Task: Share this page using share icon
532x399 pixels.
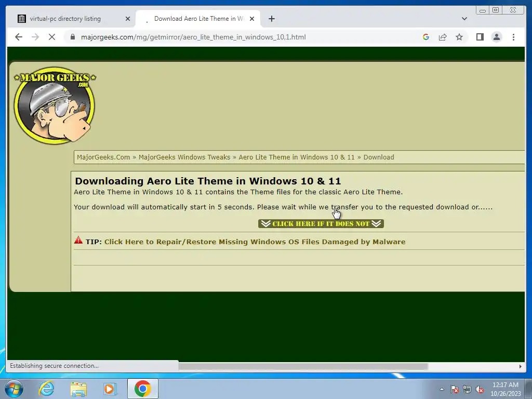Action: pos(443,37)
